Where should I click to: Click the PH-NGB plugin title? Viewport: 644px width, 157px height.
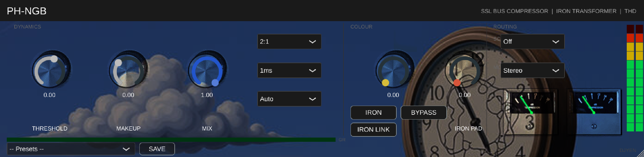click(27, 11)
